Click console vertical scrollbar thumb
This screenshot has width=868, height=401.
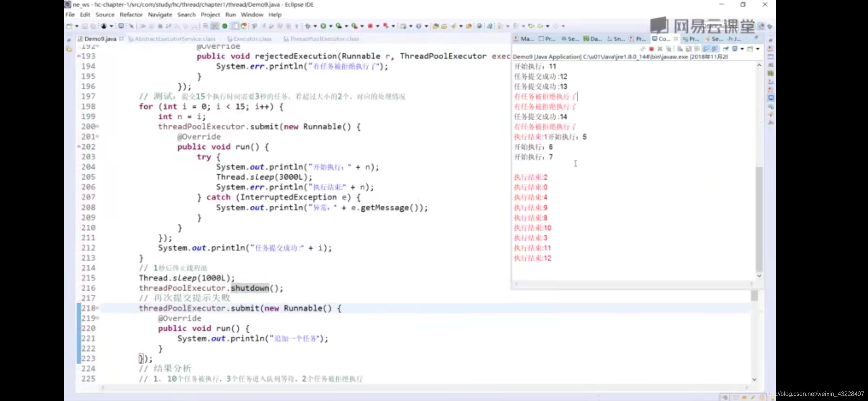759,219
